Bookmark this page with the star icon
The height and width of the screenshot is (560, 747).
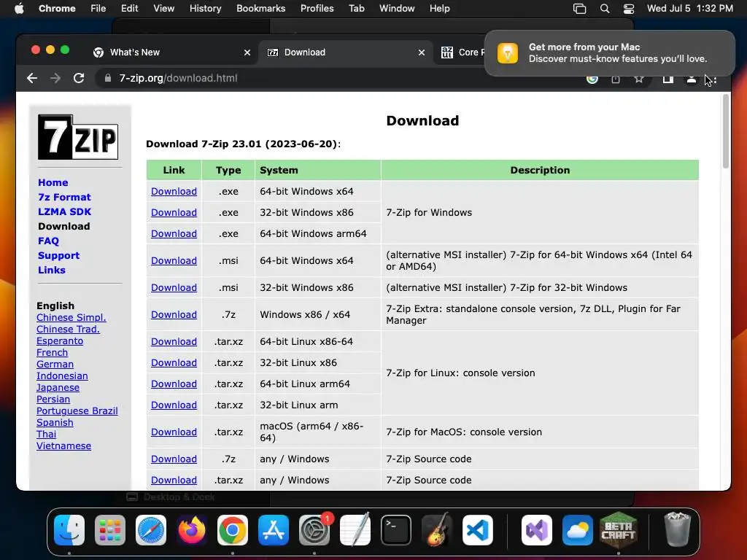tap(639, 79)
